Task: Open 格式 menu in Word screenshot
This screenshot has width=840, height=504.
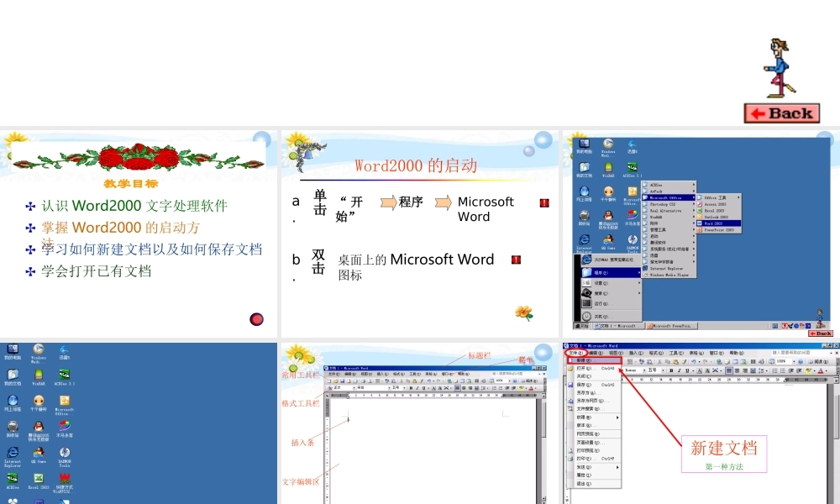Action: coord(656,354)
